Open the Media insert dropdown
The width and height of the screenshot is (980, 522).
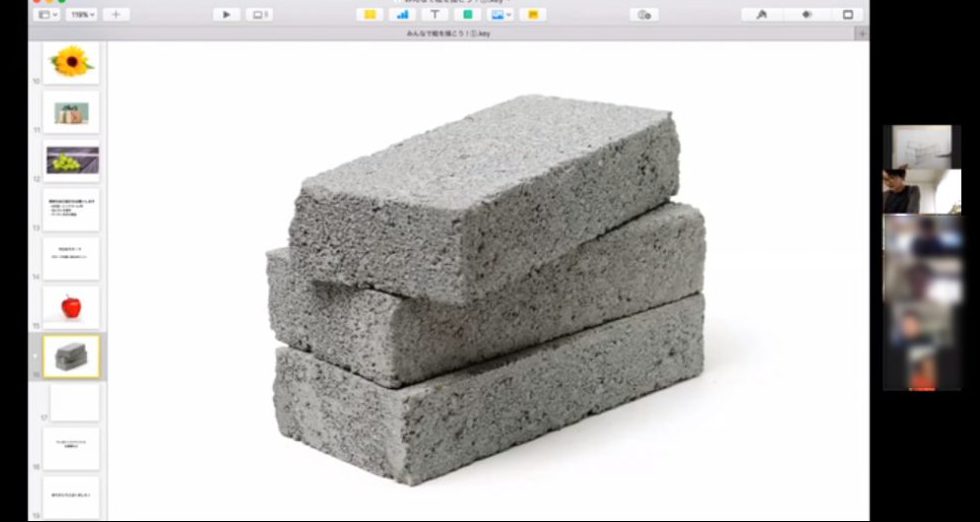[x=500, y=14]
